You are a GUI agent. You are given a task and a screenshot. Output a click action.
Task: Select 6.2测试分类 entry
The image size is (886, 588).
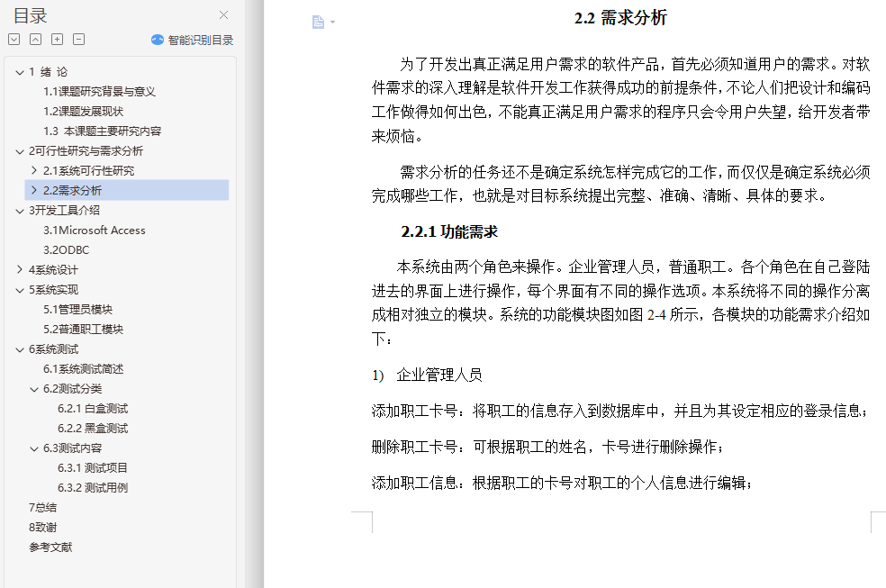point(72,389)
